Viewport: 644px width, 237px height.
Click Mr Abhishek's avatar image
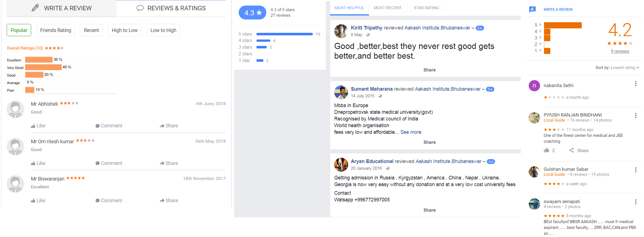[15, 109]
